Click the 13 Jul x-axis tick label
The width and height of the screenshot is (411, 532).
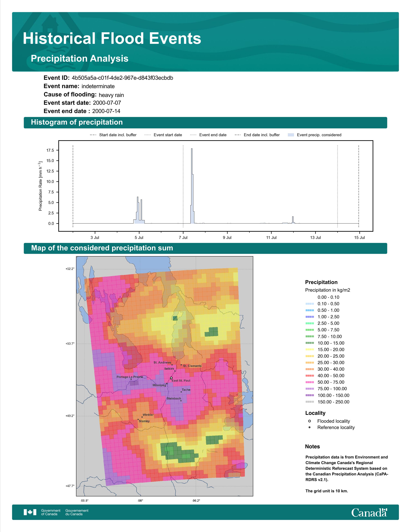[315, 237]
